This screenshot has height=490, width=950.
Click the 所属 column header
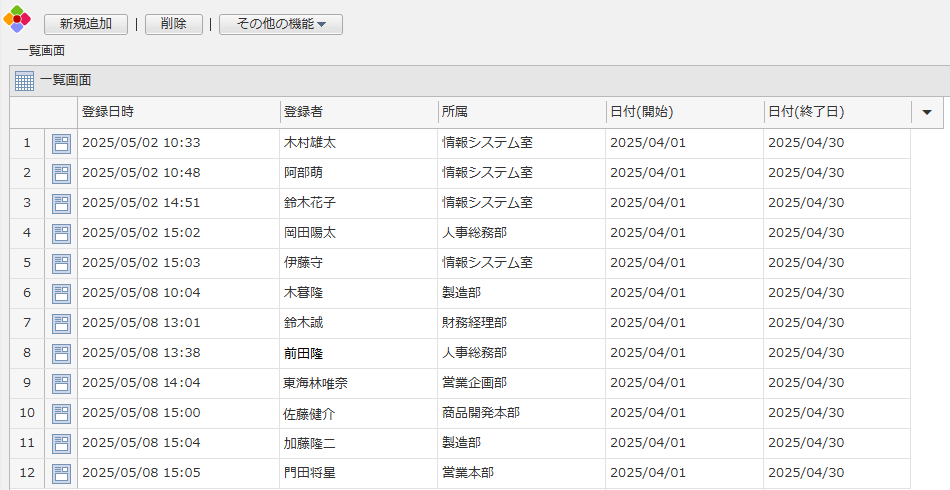521,112
